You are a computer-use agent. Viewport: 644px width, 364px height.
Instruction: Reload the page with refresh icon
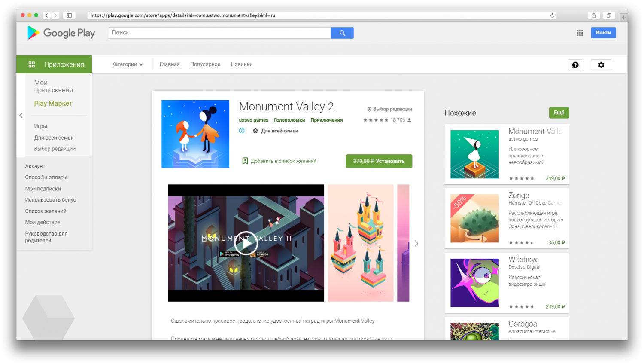pos(552,15)
